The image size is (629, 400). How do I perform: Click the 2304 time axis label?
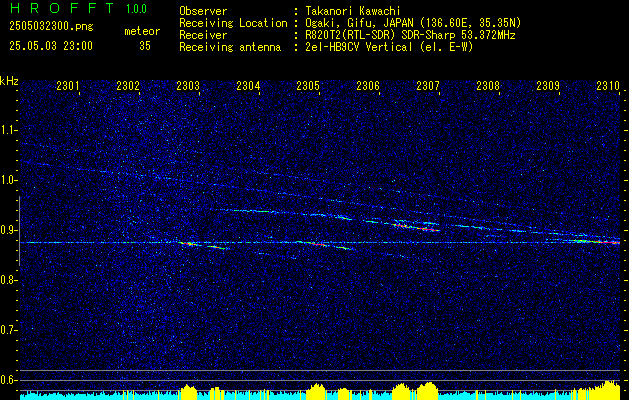click(x=248, y=85)
